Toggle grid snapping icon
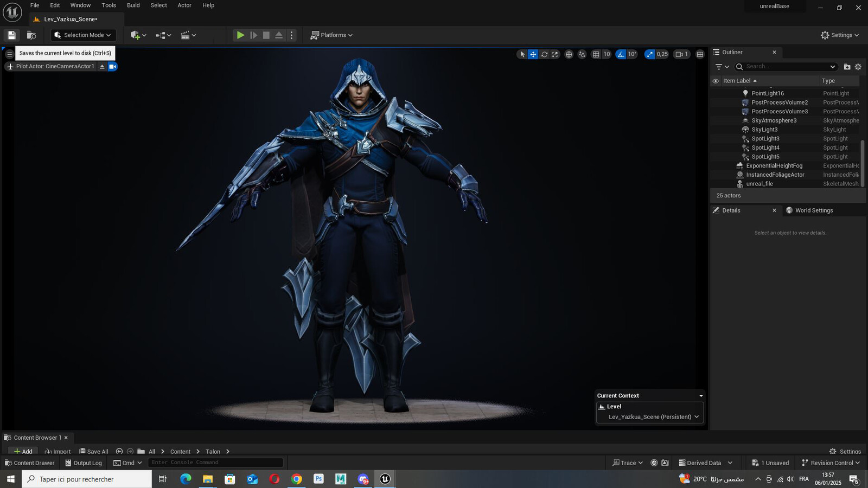The height and width of the screenshot is (488, 868). [596, 54]
